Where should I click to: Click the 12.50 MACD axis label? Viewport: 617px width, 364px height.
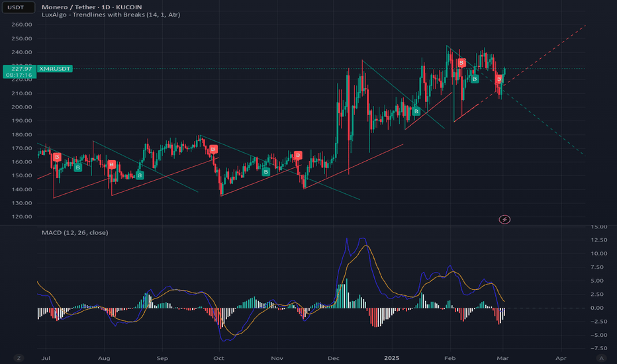599,240
